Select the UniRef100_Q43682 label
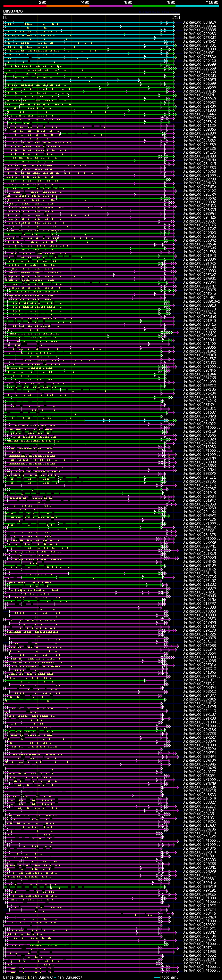The width and height of the screenshot is (222, 980). tap(199, 141)
